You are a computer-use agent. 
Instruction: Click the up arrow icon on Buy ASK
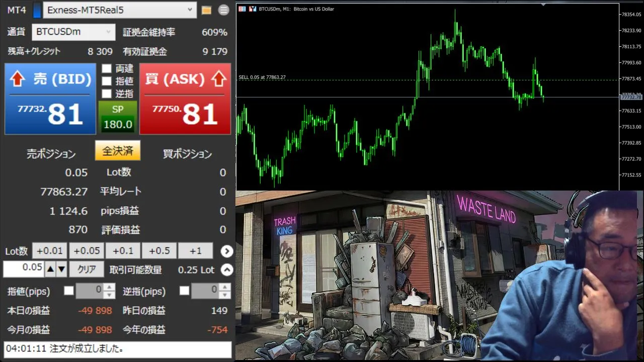click(x=218, y=79)
